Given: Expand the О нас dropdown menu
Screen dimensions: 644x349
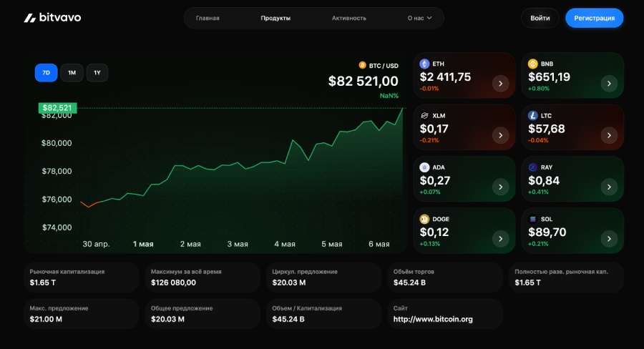Looking at the screenshot, I should (420, 18).
